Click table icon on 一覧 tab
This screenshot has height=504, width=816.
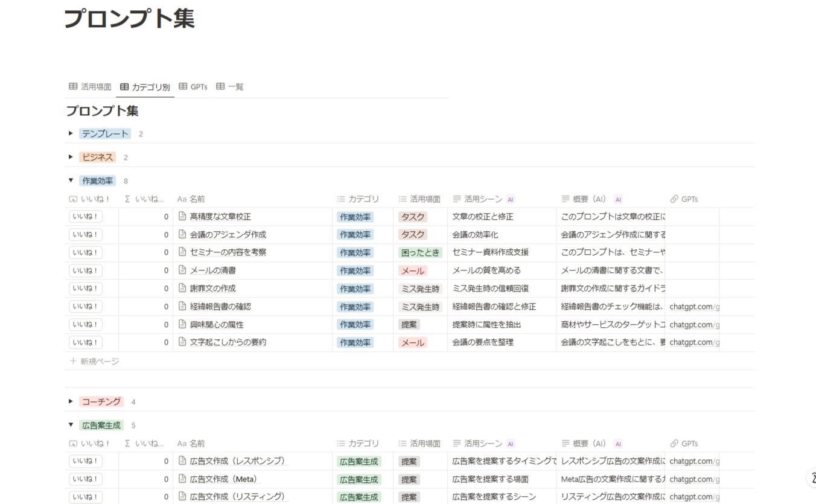pos(220,86)
